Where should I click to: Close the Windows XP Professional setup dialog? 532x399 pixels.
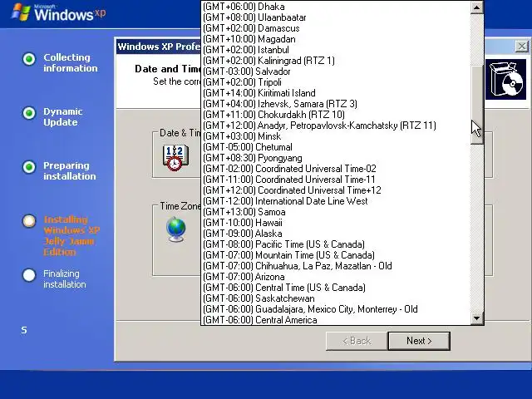coord(521,47)
